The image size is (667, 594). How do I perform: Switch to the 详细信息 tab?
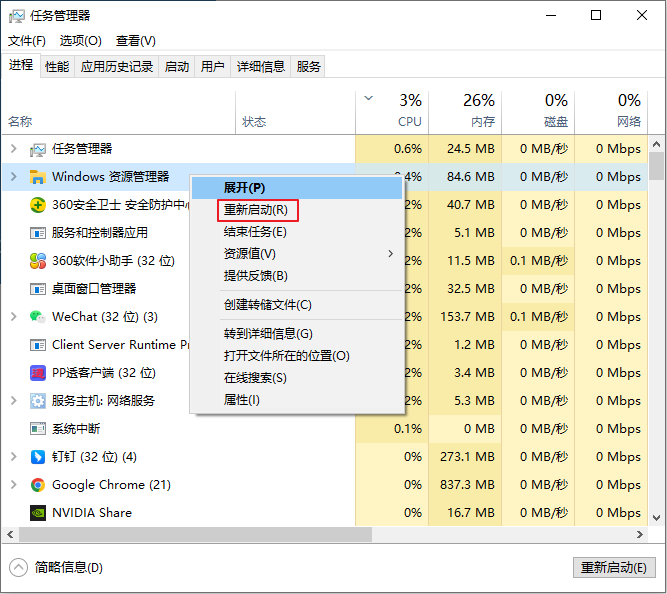pos(260,67)
